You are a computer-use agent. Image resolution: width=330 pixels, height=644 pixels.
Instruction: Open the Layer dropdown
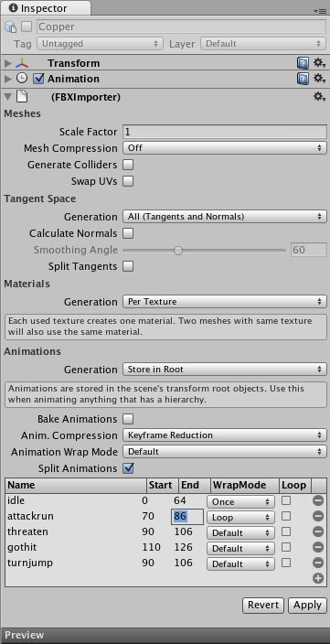pos(263,44)
